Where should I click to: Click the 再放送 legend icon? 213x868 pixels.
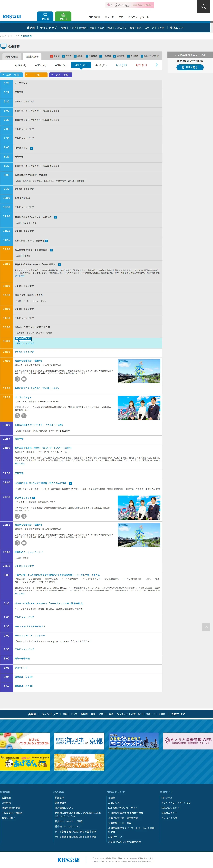coord(63,56)
